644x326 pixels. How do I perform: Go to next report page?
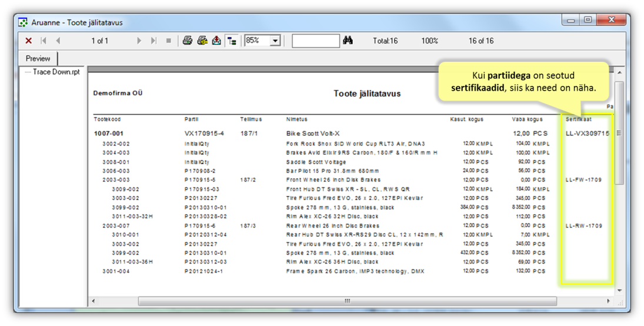click(139, 41)
